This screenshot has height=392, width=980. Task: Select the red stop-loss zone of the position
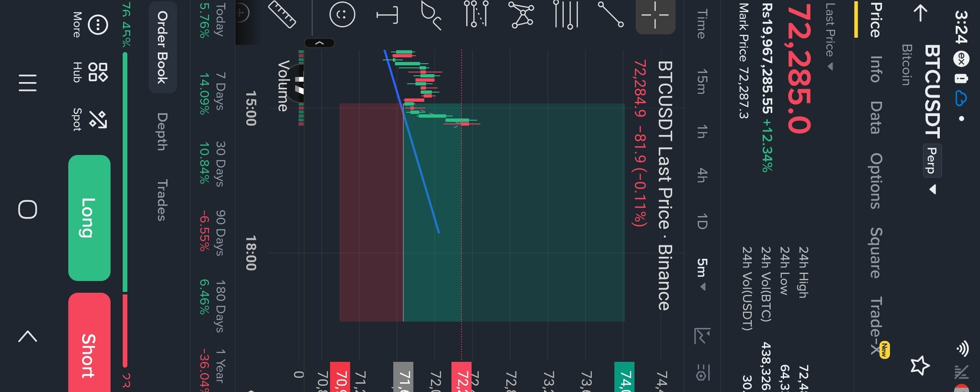tap(371, 212)
